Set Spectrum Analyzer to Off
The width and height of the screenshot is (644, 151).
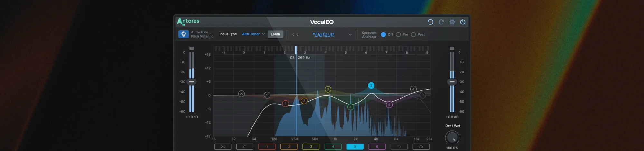pos(383,34)
